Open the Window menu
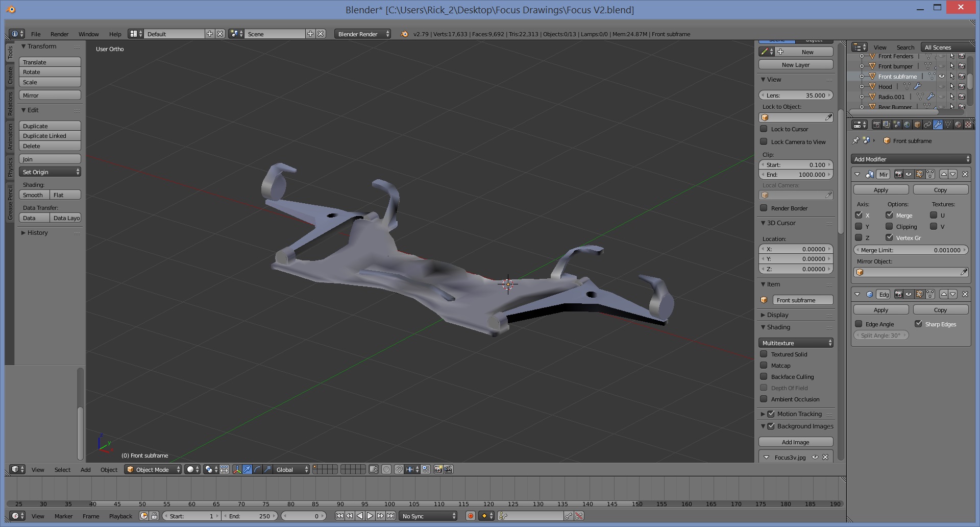980x527 pixels. pyautogui.click(x=88, y=34)
